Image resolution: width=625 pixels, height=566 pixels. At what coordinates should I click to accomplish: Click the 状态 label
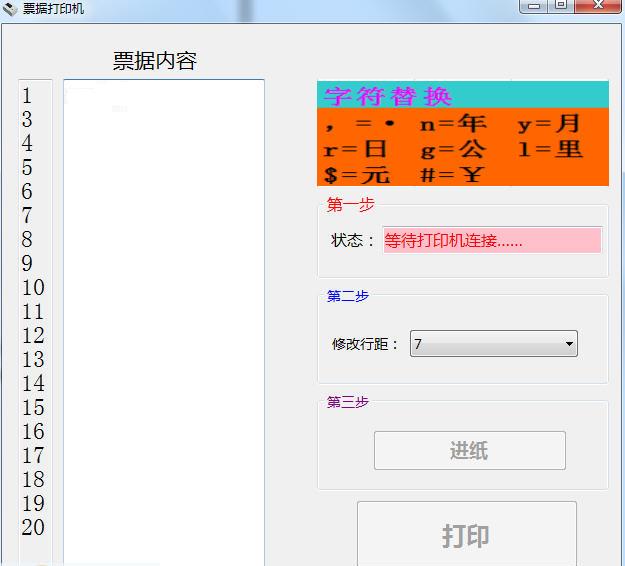(352, 241)
